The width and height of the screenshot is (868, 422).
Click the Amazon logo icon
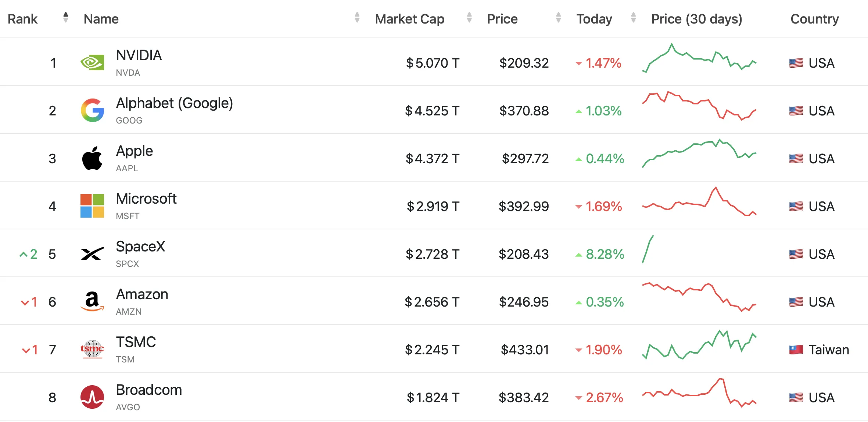pyautogui.click(x=92, y=301)
